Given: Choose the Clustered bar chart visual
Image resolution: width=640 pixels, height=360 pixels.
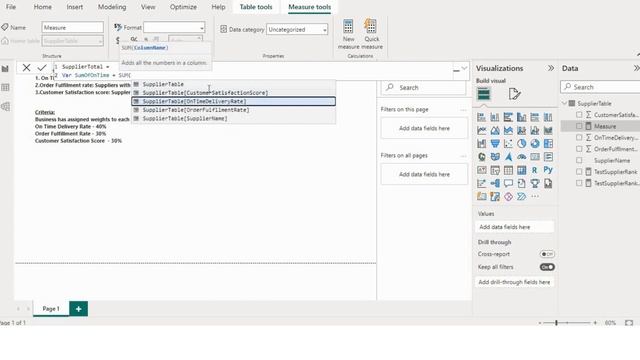Looking at the screenshot, I should click(508, 118).
